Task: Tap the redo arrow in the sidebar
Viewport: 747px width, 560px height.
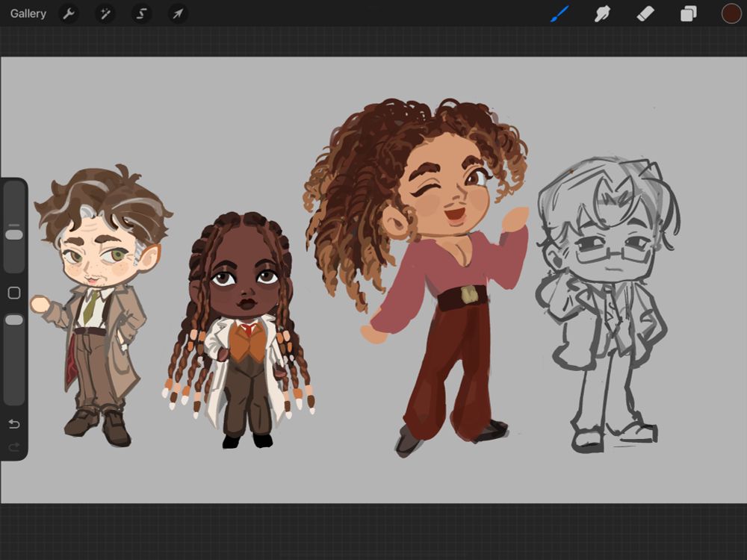Action: (13, 447)
